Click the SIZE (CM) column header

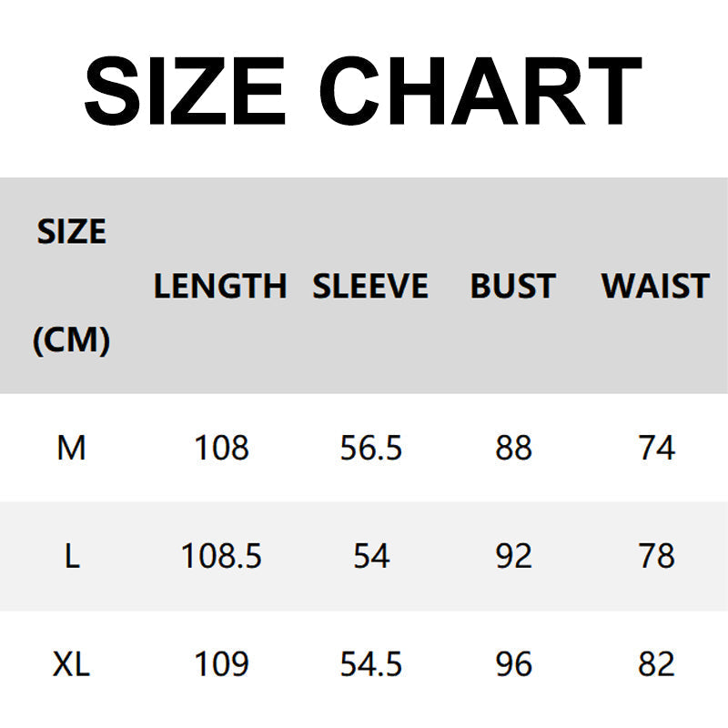click(71, 286)
